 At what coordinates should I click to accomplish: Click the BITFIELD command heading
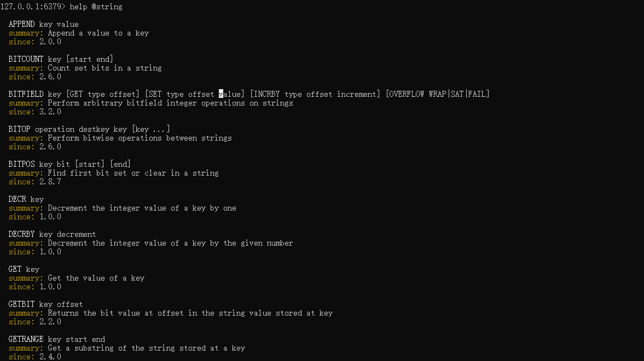[249, 94]
